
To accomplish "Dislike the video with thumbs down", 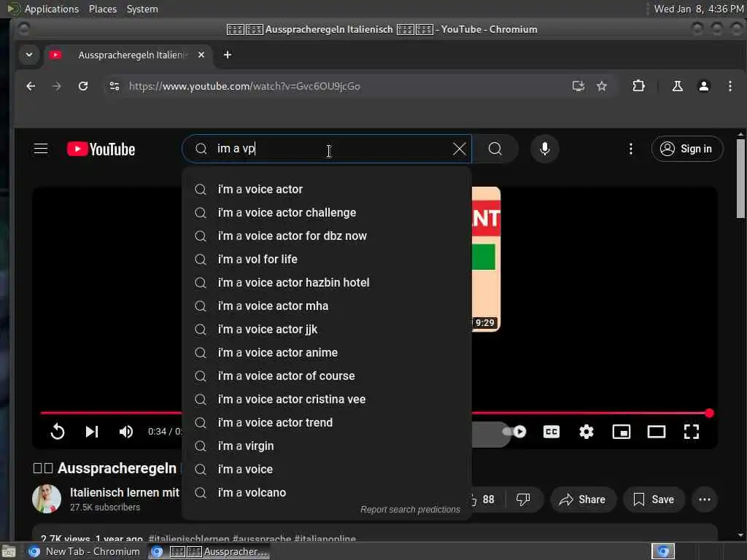I will [x=522, y=499].
